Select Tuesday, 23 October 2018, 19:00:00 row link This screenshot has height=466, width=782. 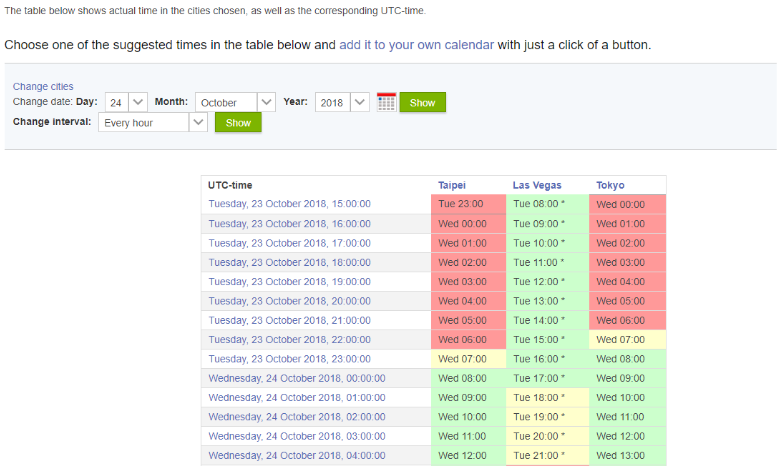pyautogui.click(x=289, y=281)
